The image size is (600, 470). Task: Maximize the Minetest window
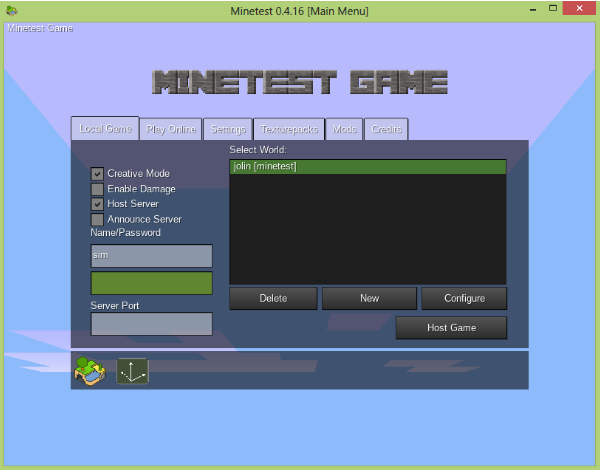553,8
